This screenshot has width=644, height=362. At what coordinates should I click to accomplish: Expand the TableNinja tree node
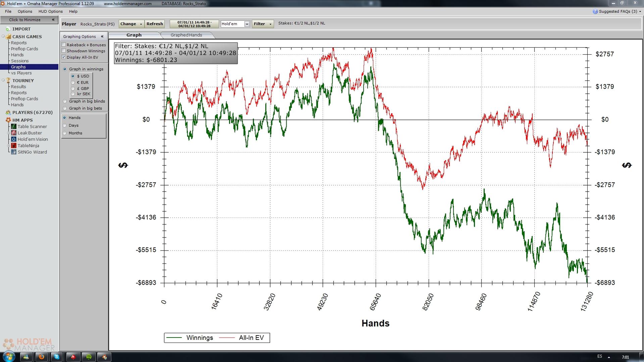(9, 146)
